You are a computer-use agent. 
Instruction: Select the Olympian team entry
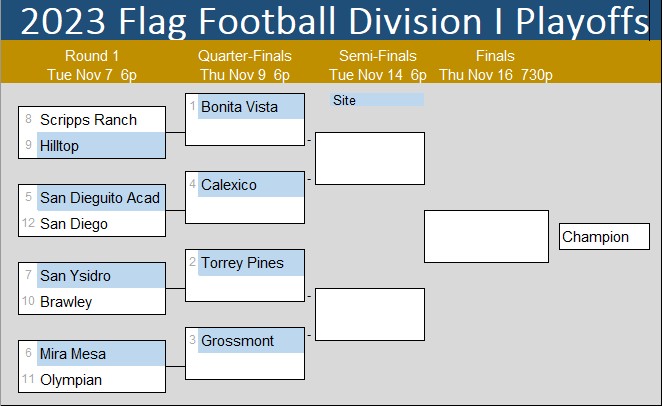pyautogui.click(x=99, y=379)
